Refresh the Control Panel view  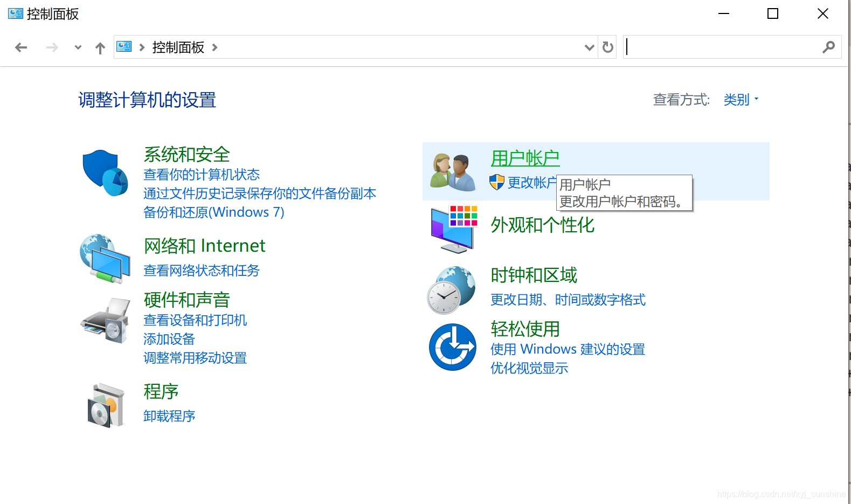[608, 47]
